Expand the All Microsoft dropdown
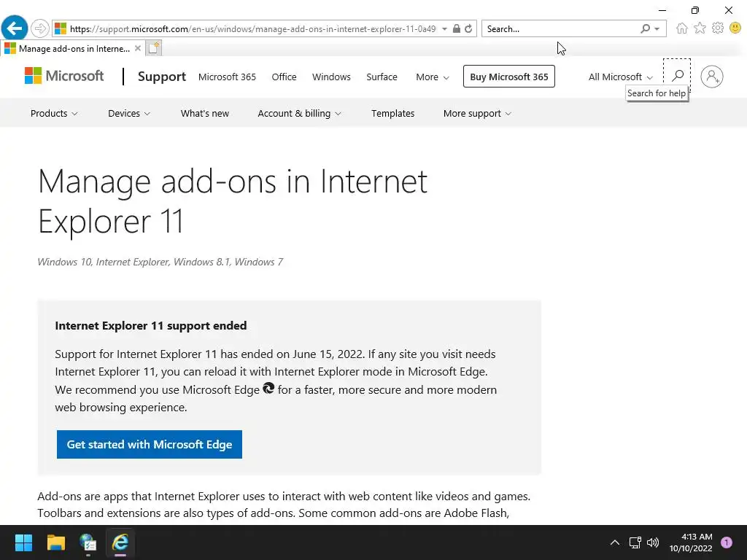Screen dimensions: 747x560 coord(620,77)
